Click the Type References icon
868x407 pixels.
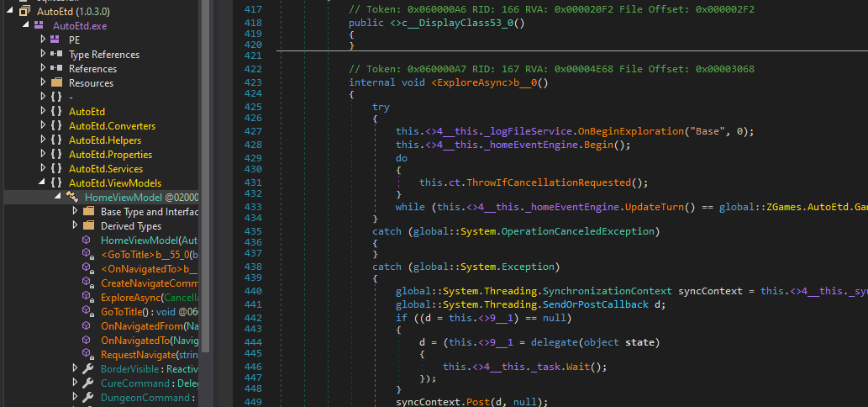pyautogui.click(x=57, y=55)
